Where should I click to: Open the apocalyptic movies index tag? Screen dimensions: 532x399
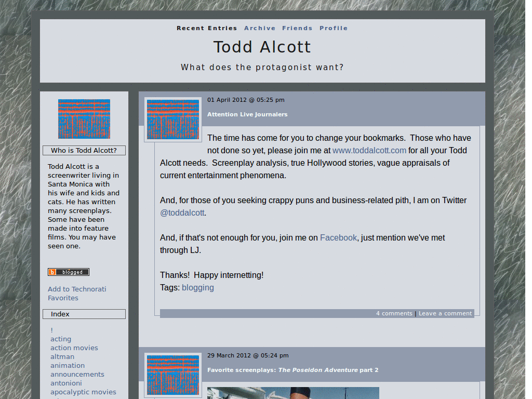pyautogui.click(x=83, y=392)
